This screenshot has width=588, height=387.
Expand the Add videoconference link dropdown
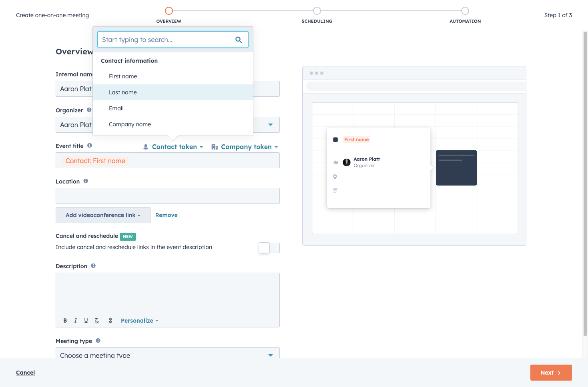(103, 215)
